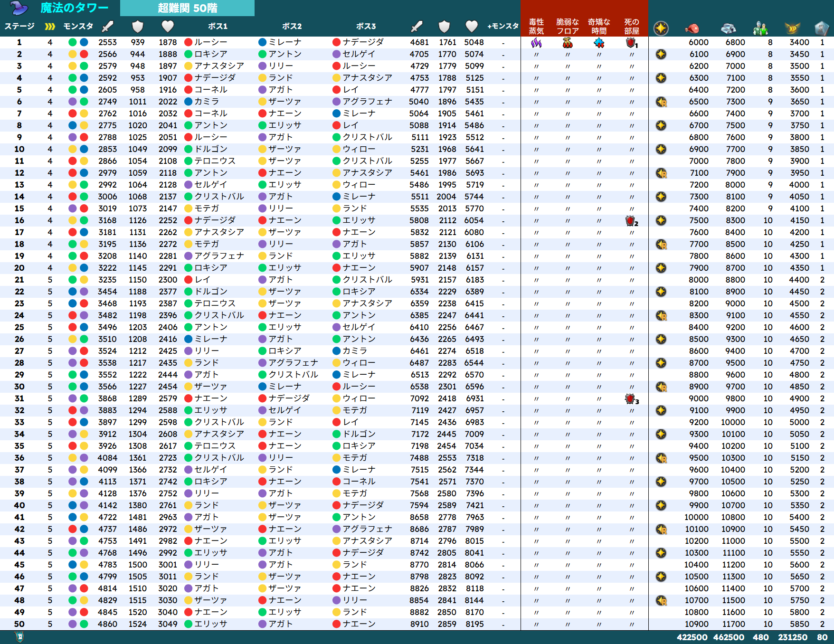Viewport: 834px width, 644px height.
Task: Click the winged XP header icon
Action: click(793, 28)
